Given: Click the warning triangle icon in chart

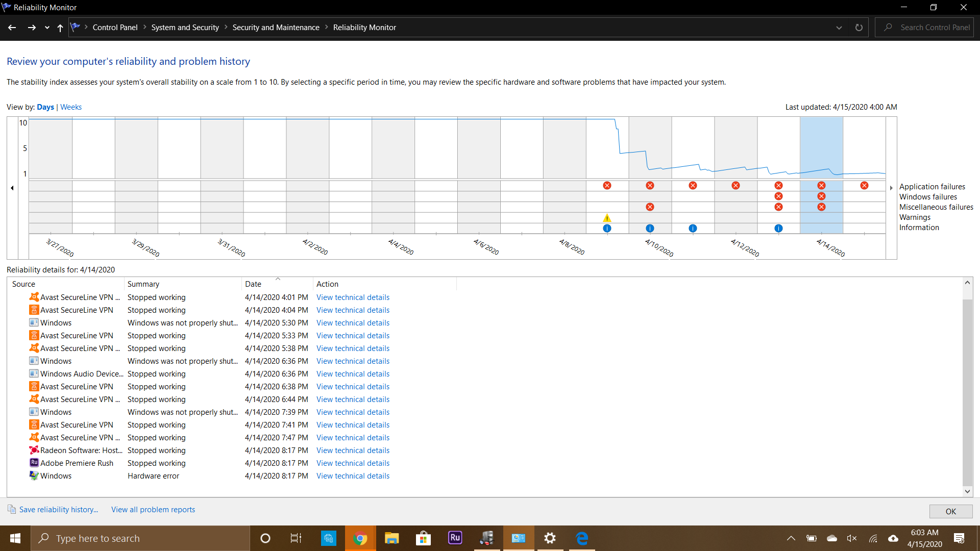Looking at the screenshot, I should tap(607, 218).
